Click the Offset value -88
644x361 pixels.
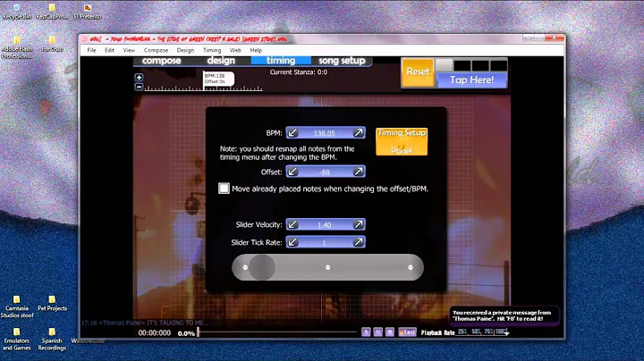pyautogui.click(x=325, y=172)
